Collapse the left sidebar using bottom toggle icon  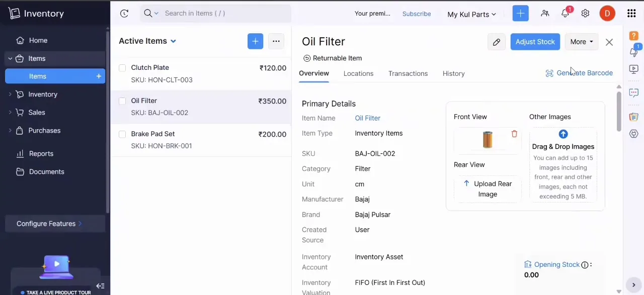tap(100, 286)
